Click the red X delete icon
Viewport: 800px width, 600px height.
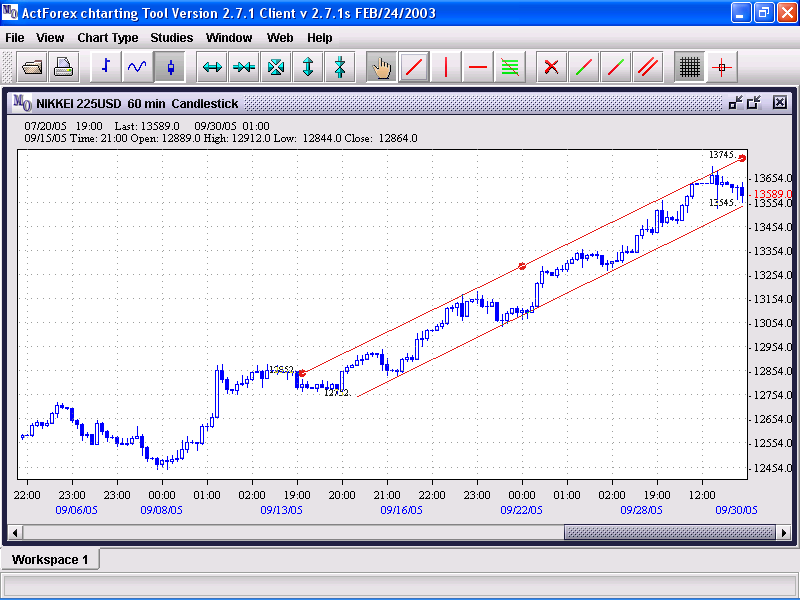click(550, 68)
